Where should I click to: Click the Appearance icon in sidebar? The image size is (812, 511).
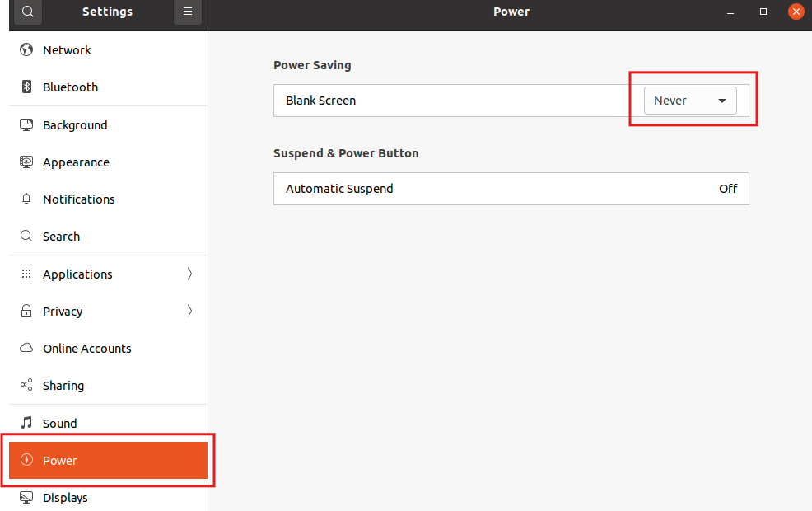(26, 162)
